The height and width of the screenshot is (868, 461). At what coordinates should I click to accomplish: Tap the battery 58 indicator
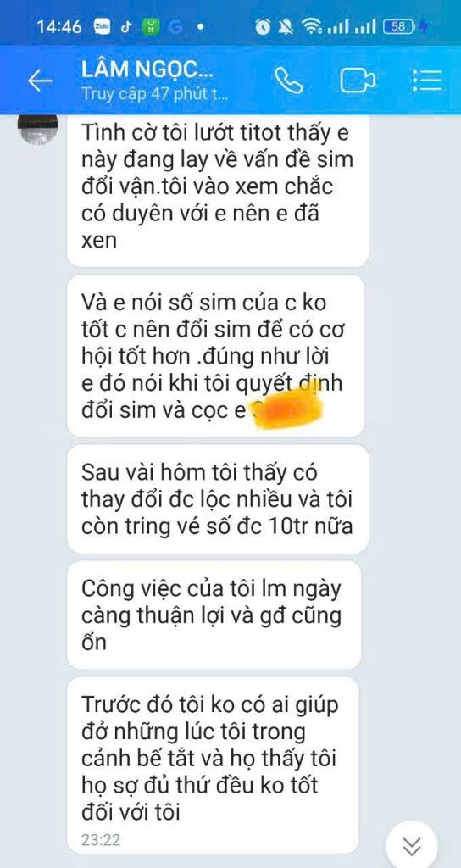[402, 26]
